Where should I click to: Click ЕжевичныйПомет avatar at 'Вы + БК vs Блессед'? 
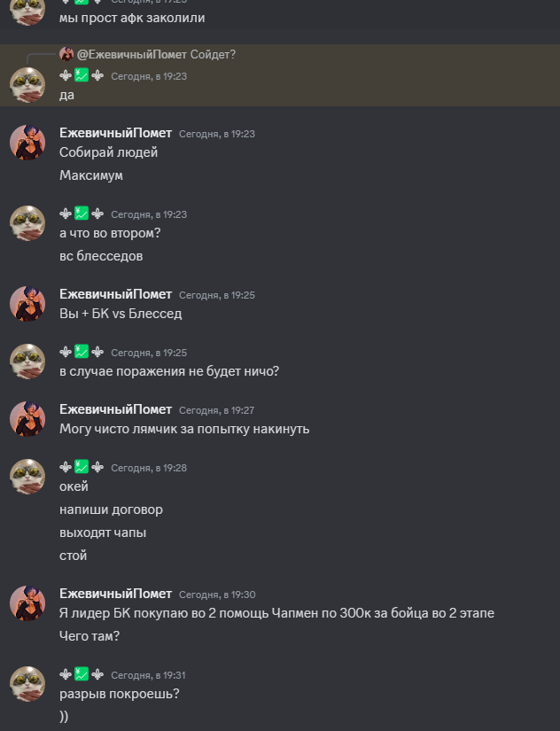[27, 304]
